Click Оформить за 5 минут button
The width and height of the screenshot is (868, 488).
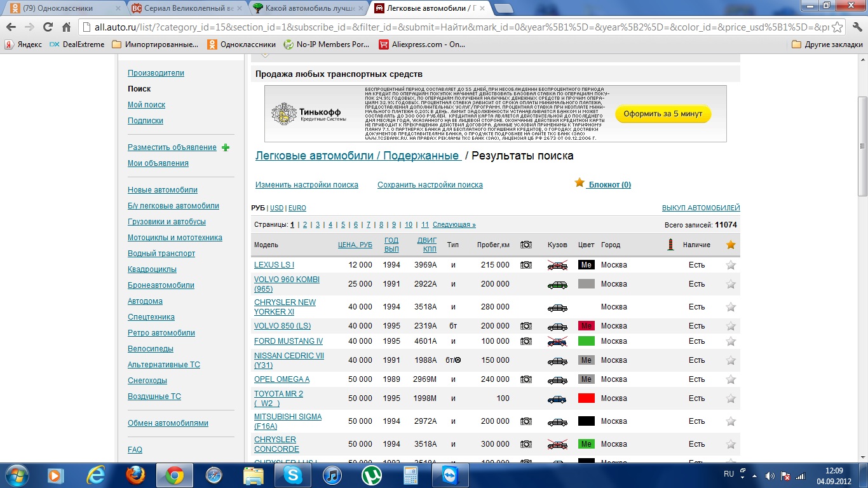[x=663, y=114]
